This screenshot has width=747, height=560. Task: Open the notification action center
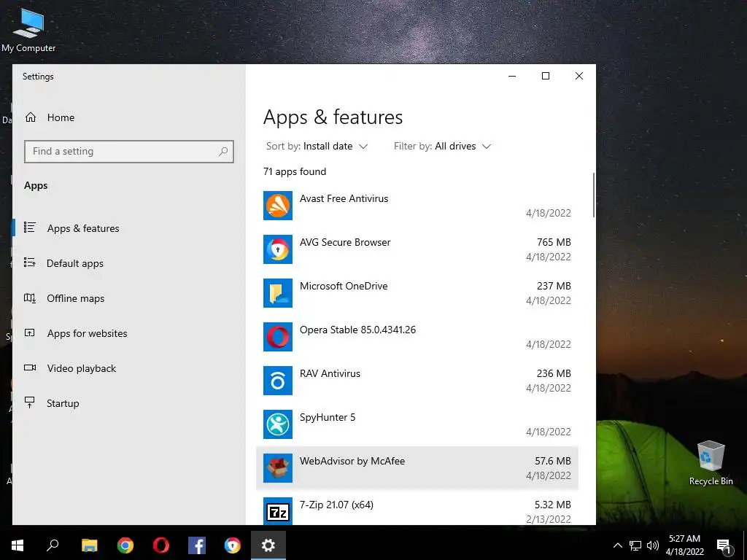click(724, 546)
